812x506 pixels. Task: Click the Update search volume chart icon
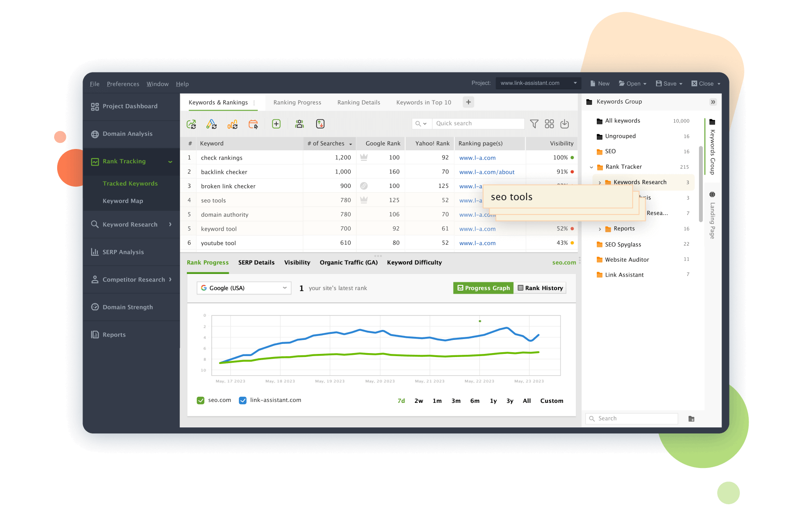(x=232, y=124)
